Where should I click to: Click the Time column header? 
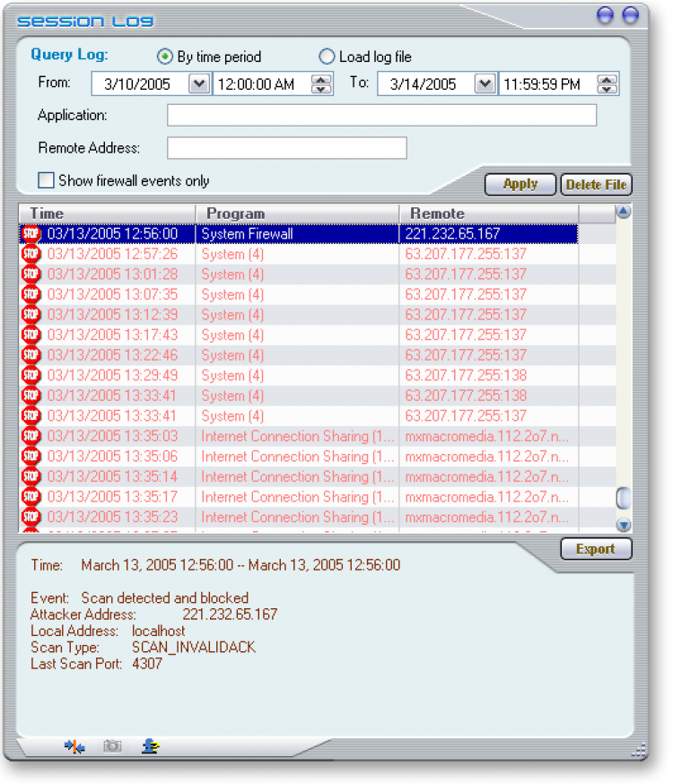107,213
